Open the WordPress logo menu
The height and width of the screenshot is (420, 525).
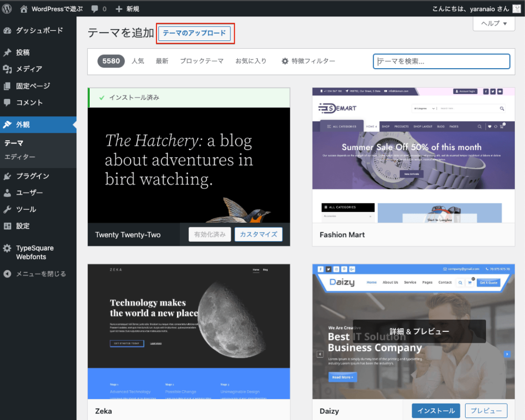(7, 9)
